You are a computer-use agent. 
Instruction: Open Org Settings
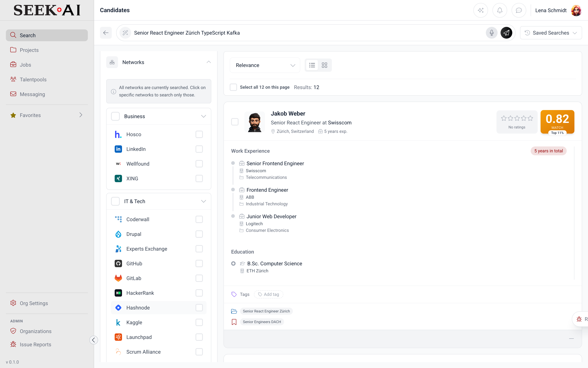tap(47, 303)
